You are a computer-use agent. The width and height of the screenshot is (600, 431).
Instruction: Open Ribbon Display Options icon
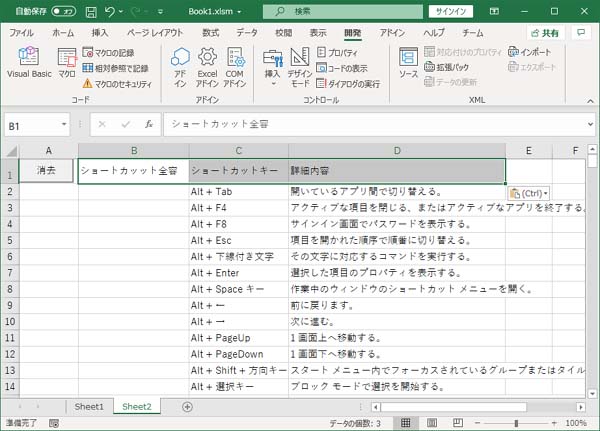[494, 11]
